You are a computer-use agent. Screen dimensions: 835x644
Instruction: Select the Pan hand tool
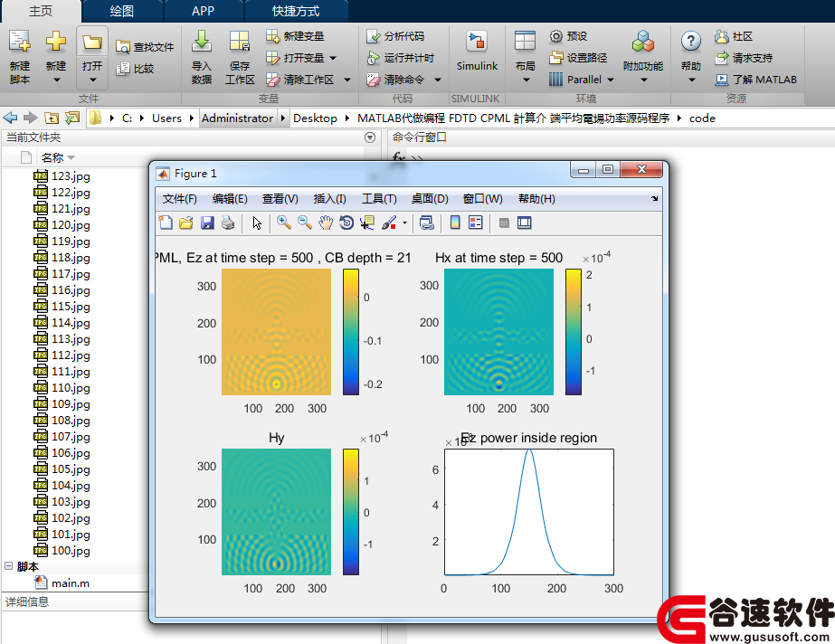326,223
